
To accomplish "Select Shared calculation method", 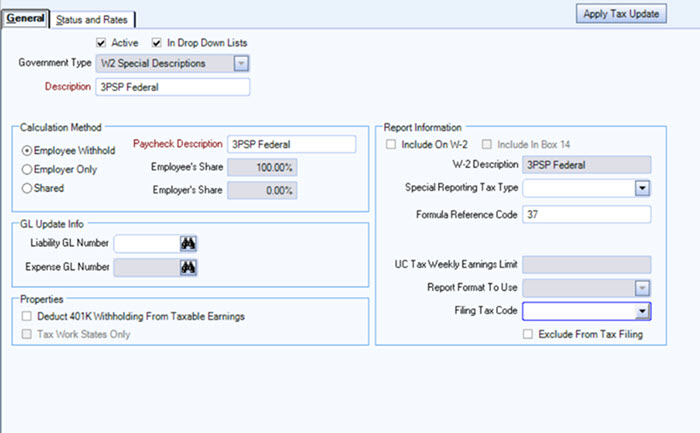I will [x=27, y=187].
